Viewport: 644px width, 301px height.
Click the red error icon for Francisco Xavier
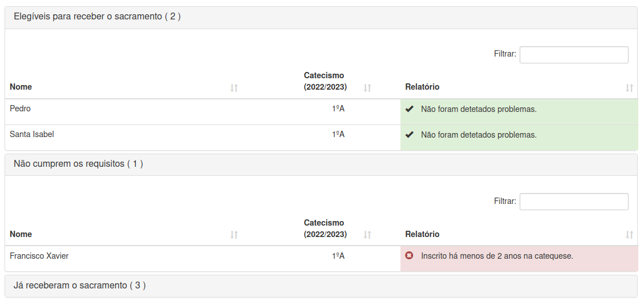pyautogui.click(x=409, y=256)
